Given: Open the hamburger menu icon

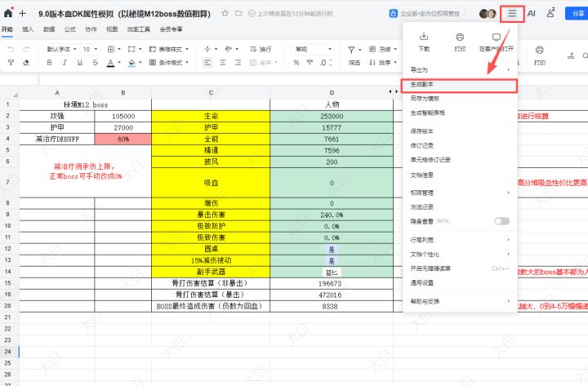Looking at the screenshot, I should [512, 14].
